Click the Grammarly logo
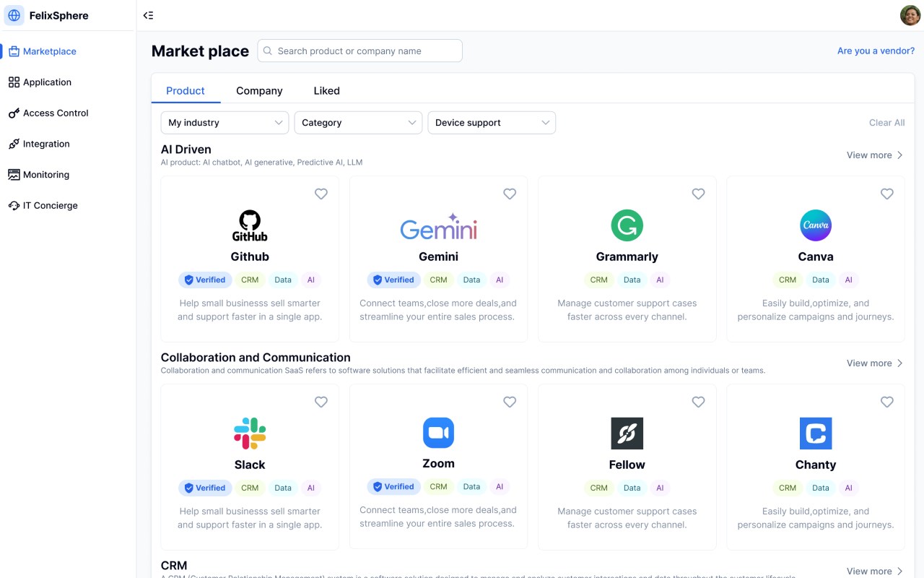 (x=627, y=225)
